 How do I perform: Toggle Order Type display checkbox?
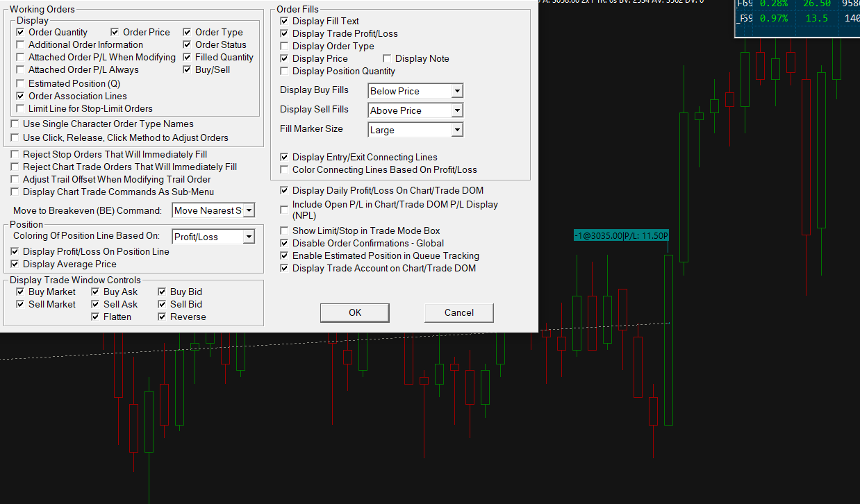(187, 33)
